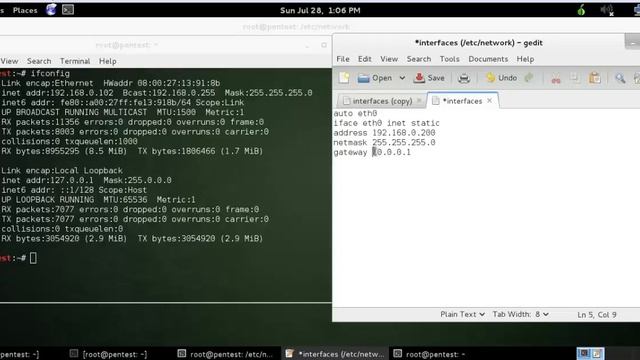640x360 pixels.
Task: Open the gedit Tools menu
Action: [449, 59]
